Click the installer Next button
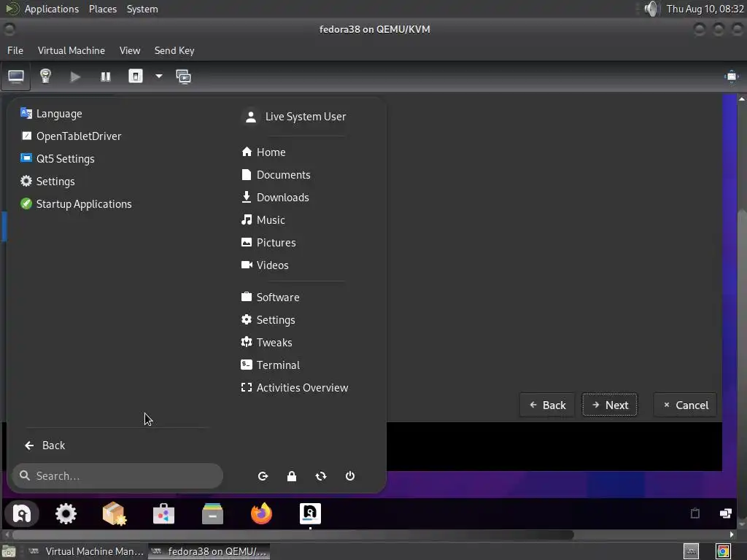The width and height of the screenshot is (747, 560). pos(610,405)
